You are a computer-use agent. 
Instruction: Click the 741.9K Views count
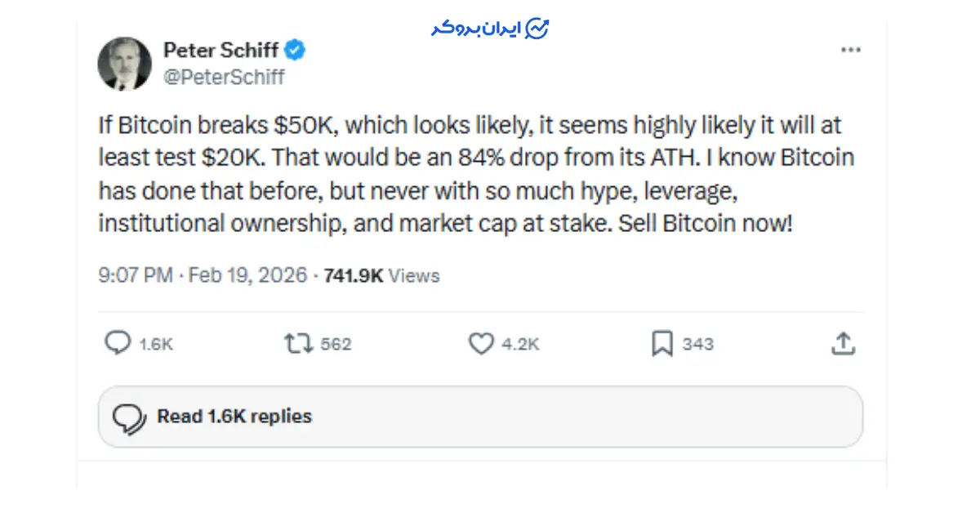coord(381,275)
